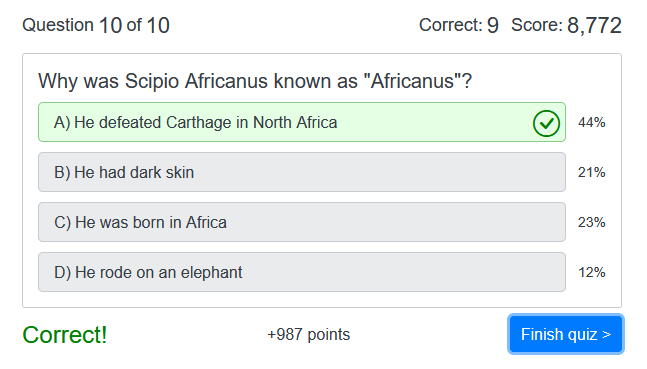Click the Question 10 of 10 counter

point(96,25)
